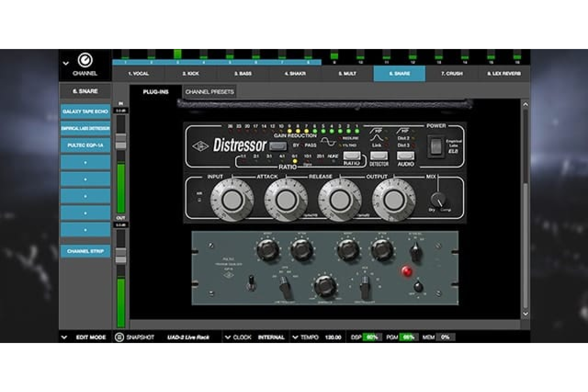Click the MEM usage meter

click(x=445, y=337)
